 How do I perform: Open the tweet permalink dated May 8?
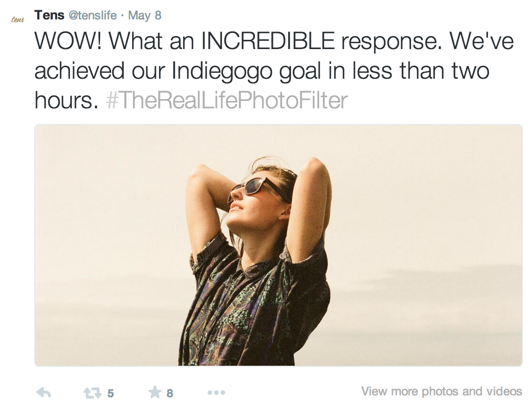tap(145, 16)
